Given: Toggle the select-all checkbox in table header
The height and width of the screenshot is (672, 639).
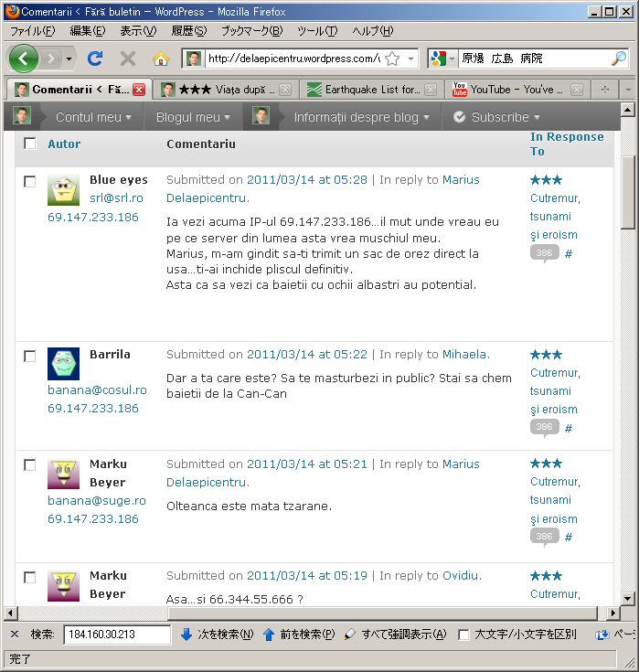Looking at the screenshot, I should (30, 144).
